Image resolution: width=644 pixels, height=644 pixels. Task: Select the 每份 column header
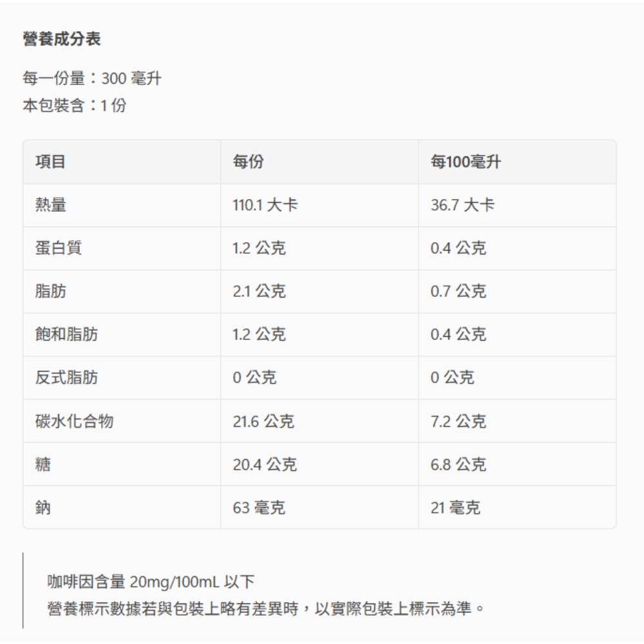(248, 162)
